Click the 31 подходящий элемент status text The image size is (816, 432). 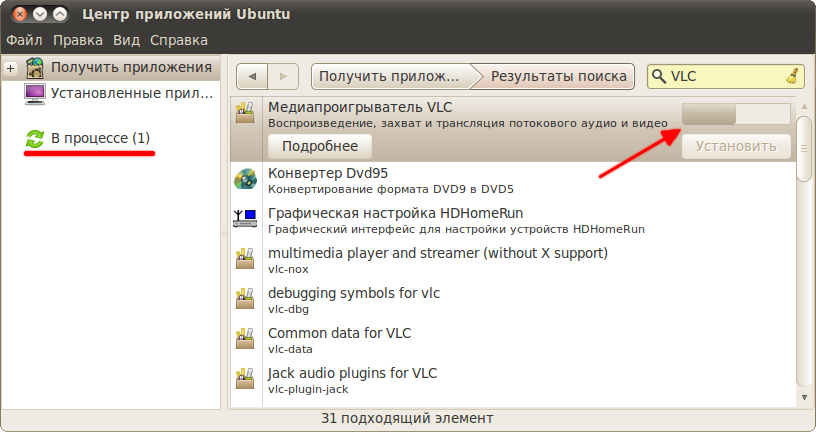407,418
